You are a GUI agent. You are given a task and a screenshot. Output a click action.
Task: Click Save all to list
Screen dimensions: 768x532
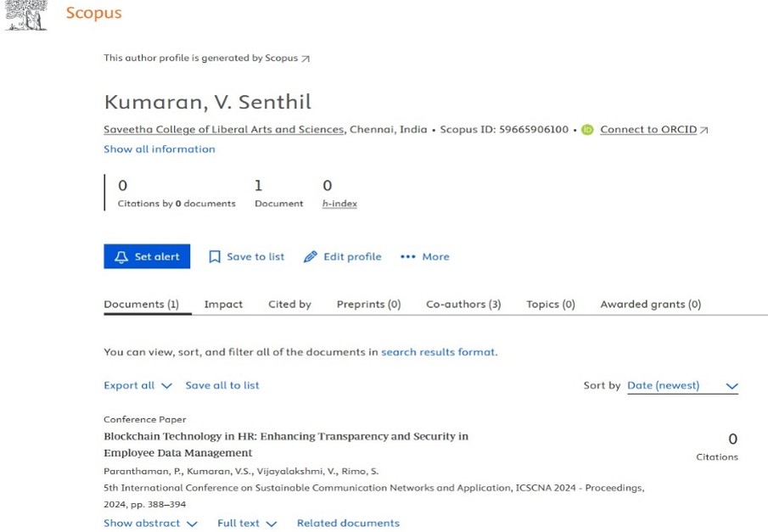[222, 385]
